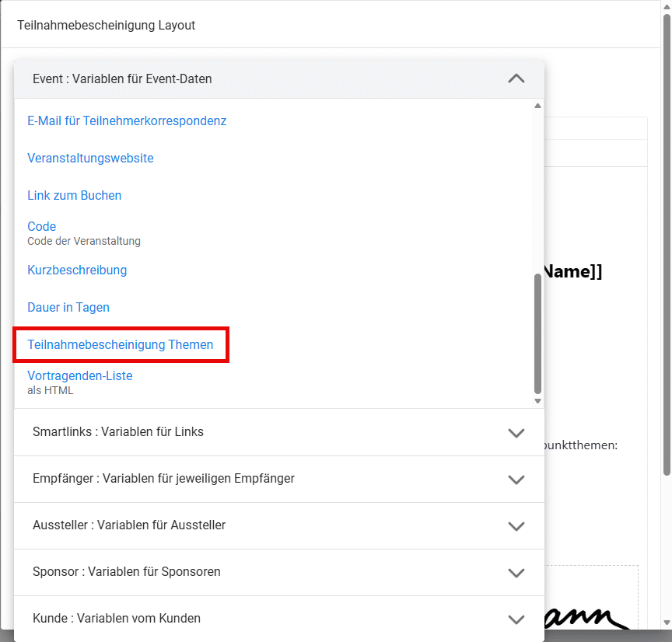This screenshot has height=642, width=672.
Task: Click E-Mail für Teilnehmerkorrespondenz variable
Action: (127, 120)
